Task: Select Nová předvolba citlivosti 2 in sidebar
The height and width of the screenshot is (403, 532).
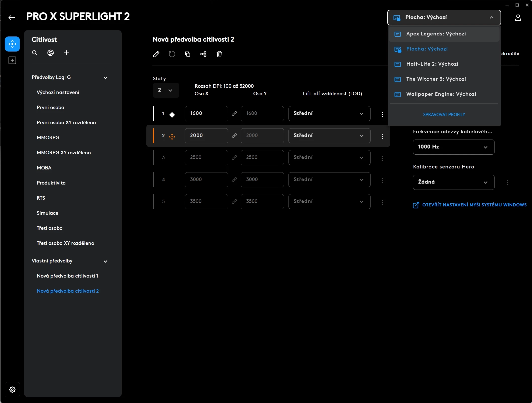Action: tap(68, 291)
